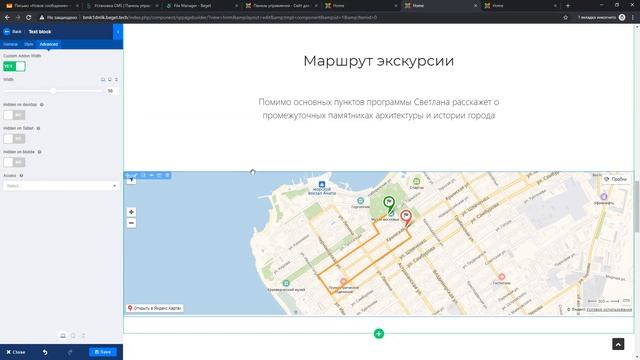Click the green add-row plus button
The width and height of the screenshot is (640, 360).
coord(379,334)
